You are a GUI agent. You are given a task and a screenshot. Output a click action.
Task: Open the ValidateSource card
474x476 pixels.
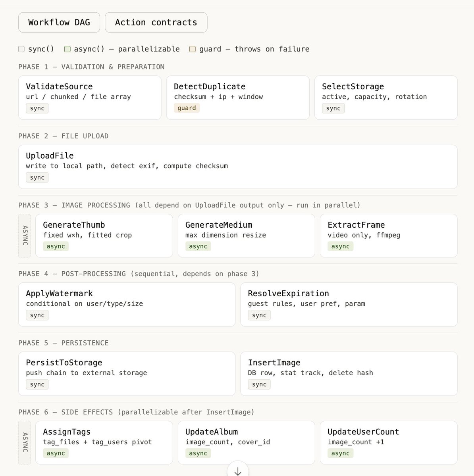tap(90, 98)
